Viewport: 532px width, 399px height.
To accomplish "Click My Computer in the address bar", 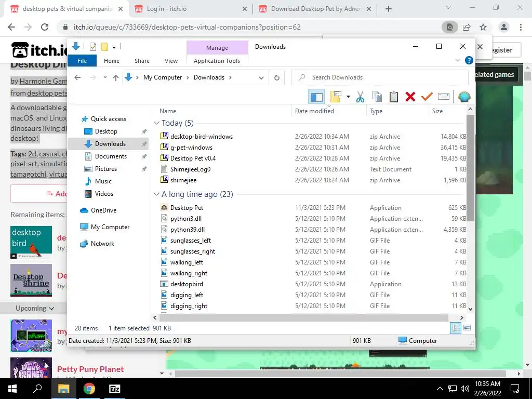I will coord(163,77).
